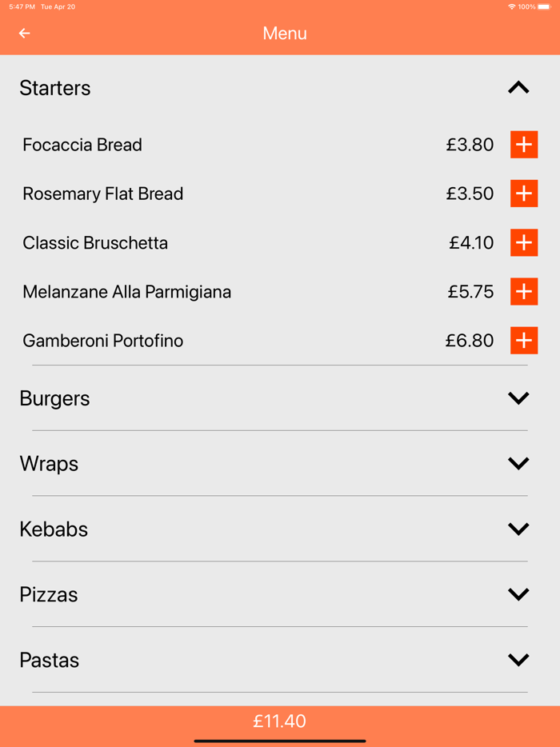Tap the Starters section header
560x747 pixels.
[54, 88]
